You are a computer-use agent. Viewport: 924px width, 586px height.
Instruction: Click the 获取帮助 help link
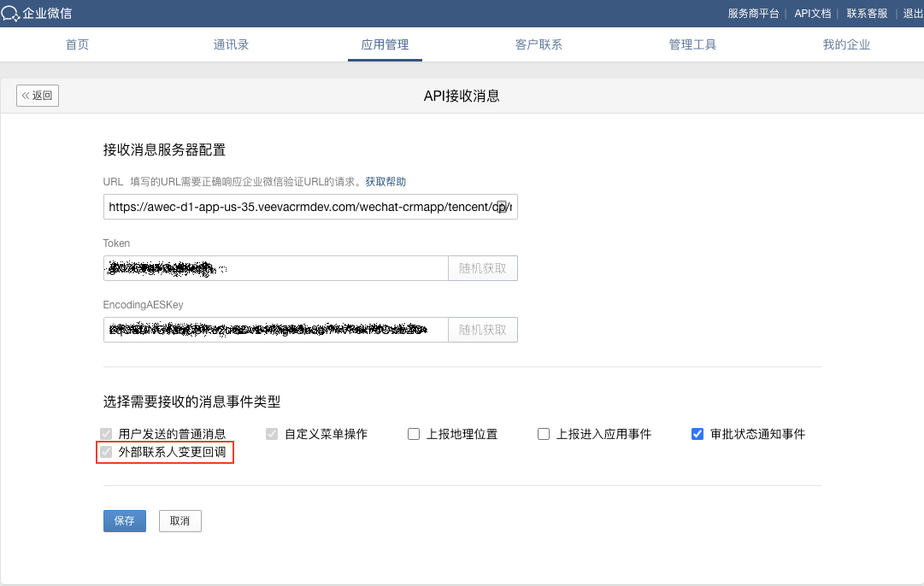pyautogui.click(x=385, y=182)
